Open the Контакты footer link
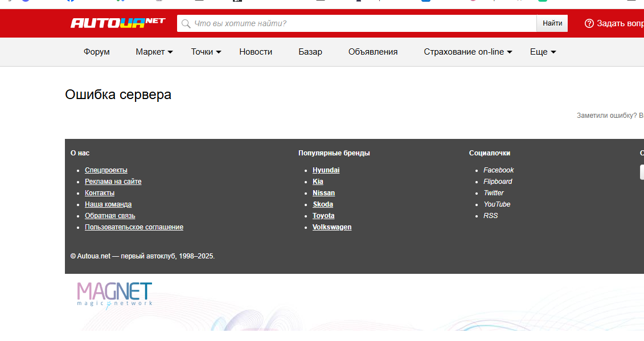The height and width of the screenshot is (341, 644). pyautogui.click(x=100, y=193)
